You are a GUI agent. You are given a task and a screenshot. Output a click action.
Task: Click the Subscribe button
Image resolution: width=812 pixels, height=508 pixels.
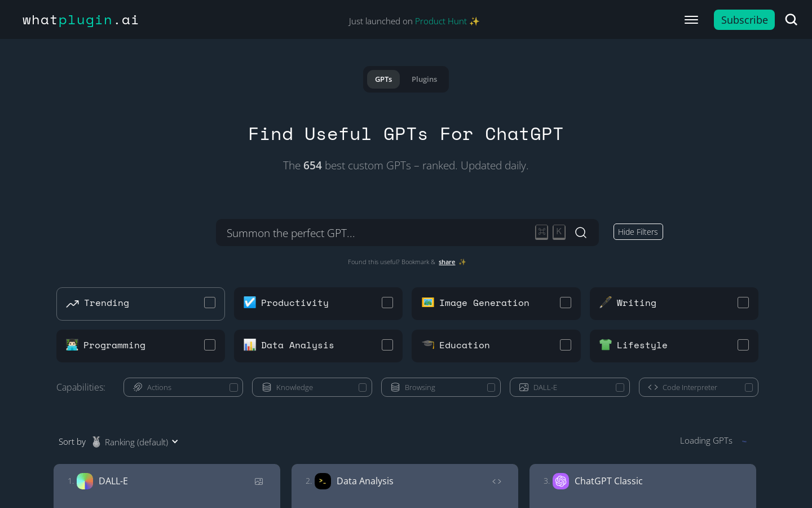coord(744,20)
